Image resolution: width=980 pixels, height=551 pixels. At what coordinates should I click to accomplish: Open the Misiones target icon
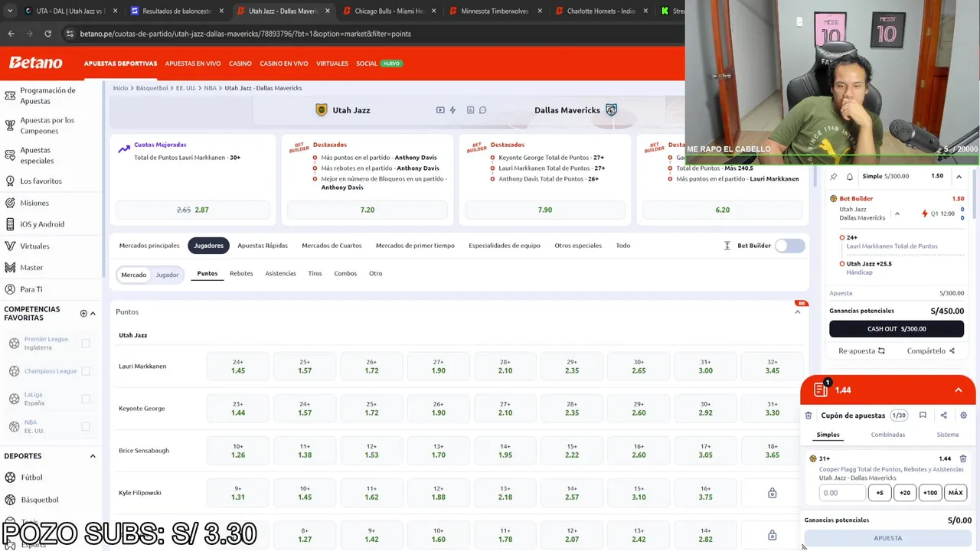10,203
